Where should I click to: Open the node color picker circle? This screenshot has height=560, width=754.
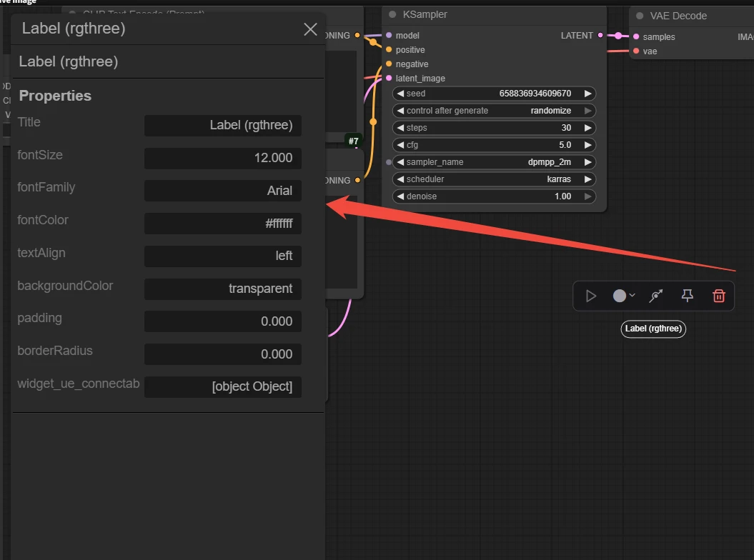coord(620,296)
